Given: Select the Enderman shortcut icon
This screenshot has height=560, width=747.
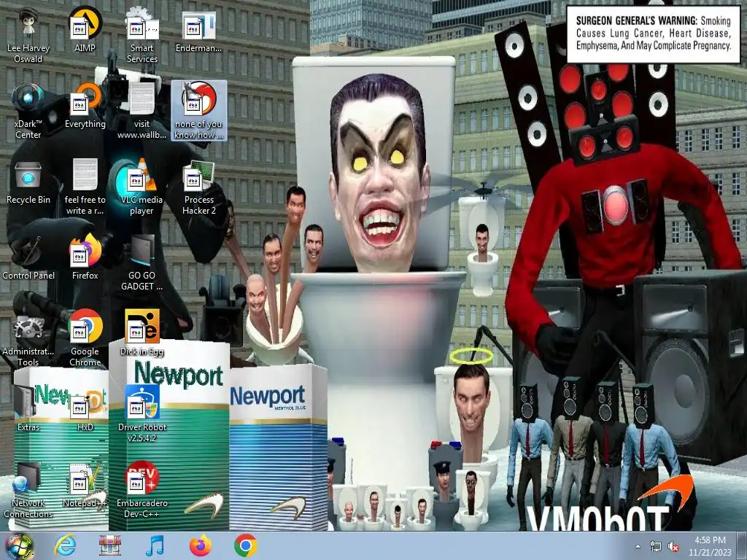Looking at the screenshot, I should click(198, 30).
